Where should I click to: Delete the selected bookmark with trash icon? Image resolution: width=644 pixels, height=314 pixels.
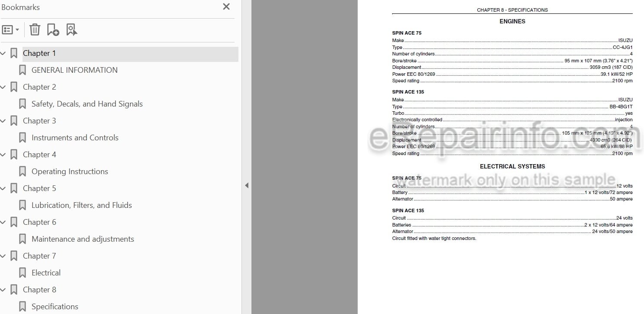(x=35, y=30)
